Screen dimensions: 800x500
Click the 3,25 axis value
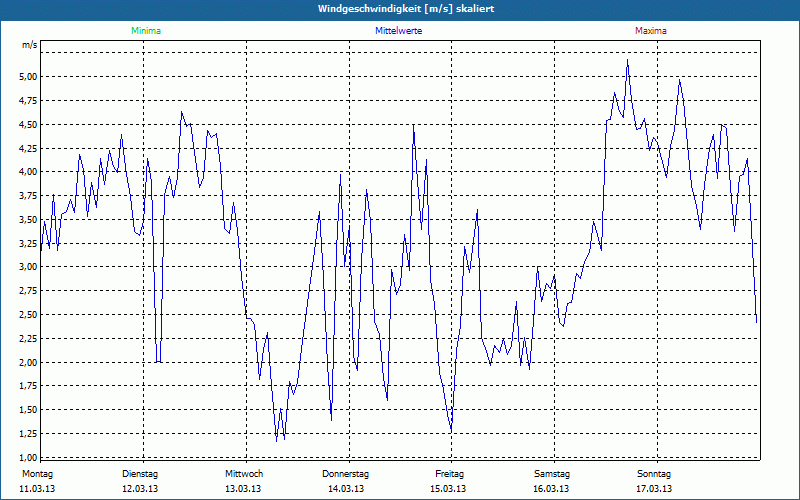[x=29, y=243]
